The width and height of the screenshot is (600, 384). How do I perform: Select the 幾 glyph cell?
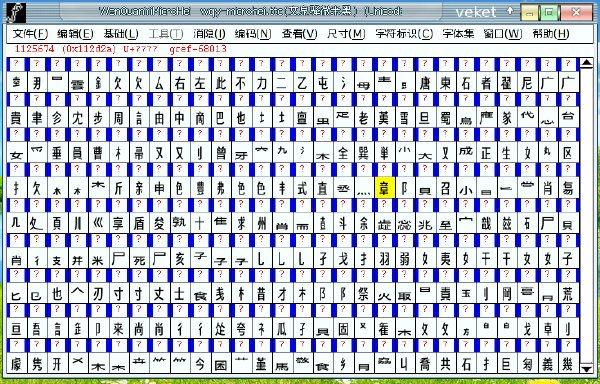point(568,364)
